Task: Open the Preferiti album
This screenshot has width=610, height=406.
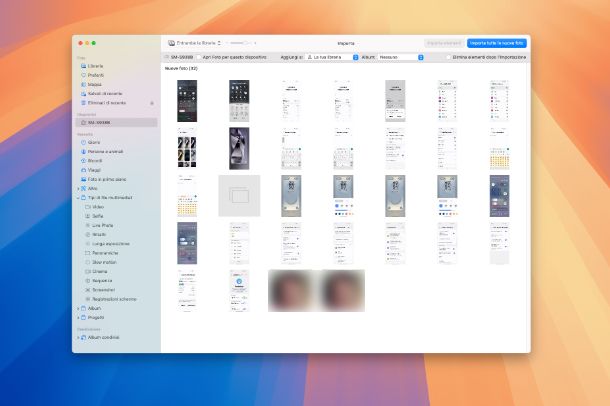Action: point(96,75)
